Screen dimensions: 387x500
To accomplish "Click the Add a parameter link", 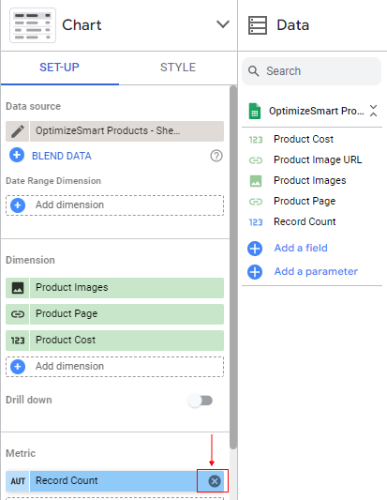I will [316, 272].
